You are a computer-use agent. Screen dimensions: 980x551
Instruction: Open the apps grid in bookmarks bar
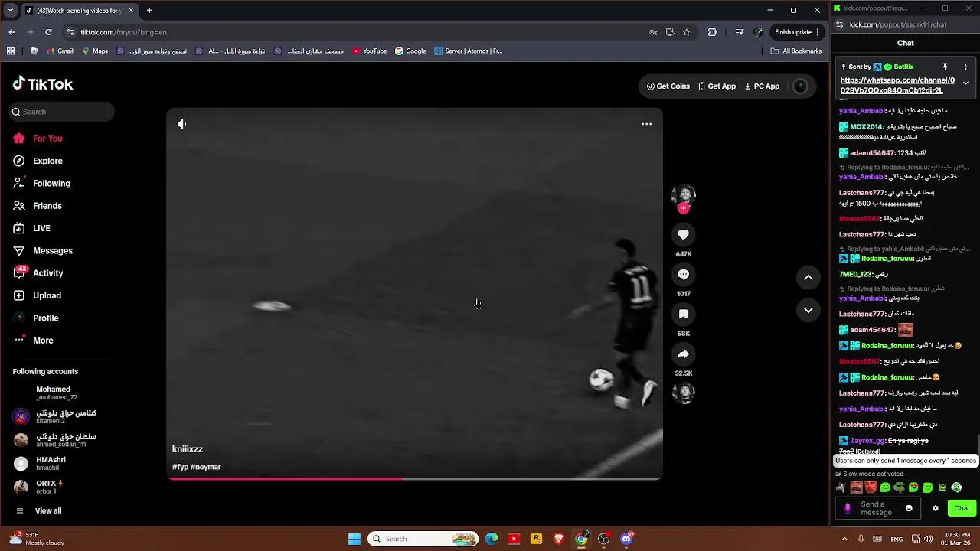tap(11, 51)
